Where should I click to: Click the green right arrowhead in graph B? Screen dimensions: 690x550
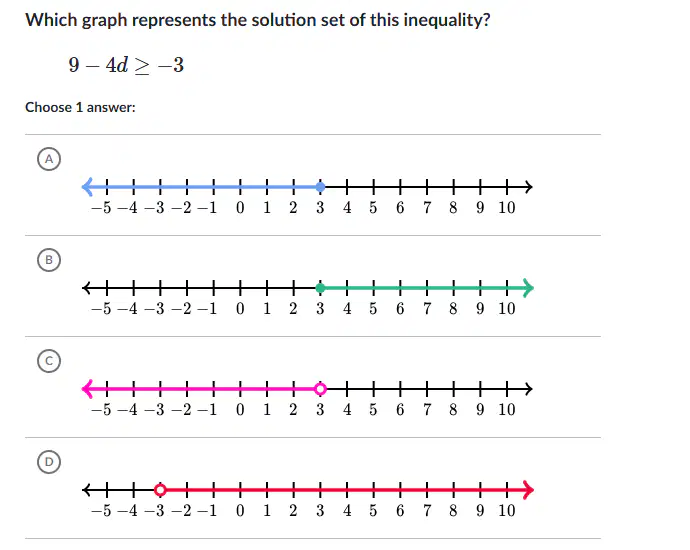click(529, 288)
